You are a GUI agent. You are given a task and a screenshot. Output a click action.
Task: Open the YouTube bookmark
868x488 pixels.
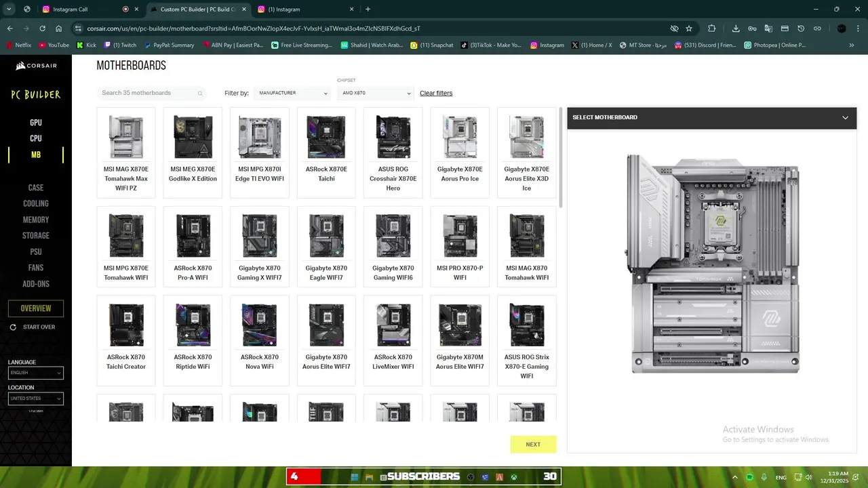54,45
